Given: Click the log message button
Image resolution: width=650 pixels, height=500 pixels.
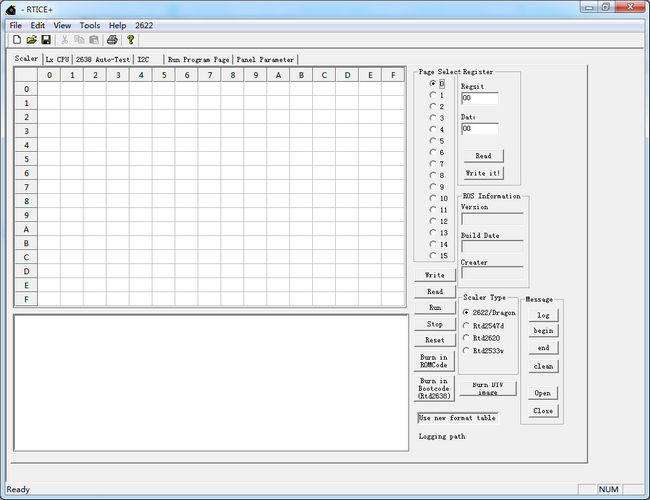Looking at the screenshot, I should 543,315.
